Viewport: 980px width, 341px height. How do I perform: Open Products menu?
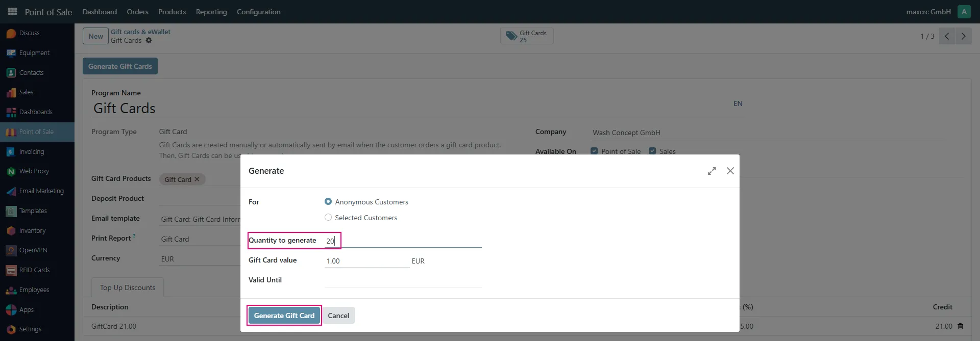(x=172, y=12)
